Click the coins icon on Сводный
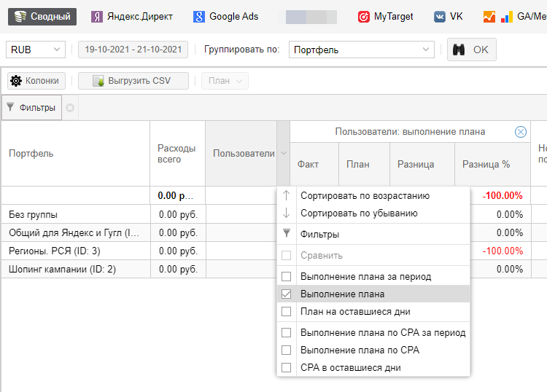The image size is (547, 392). pos(20,17)
